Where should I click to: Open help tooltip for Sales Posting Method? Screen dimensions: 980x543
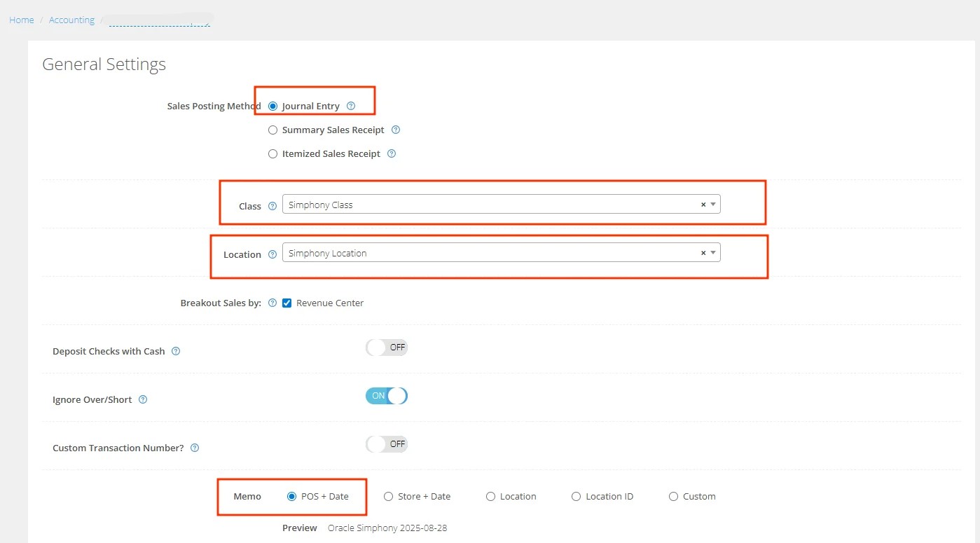[x=352, y=106]
